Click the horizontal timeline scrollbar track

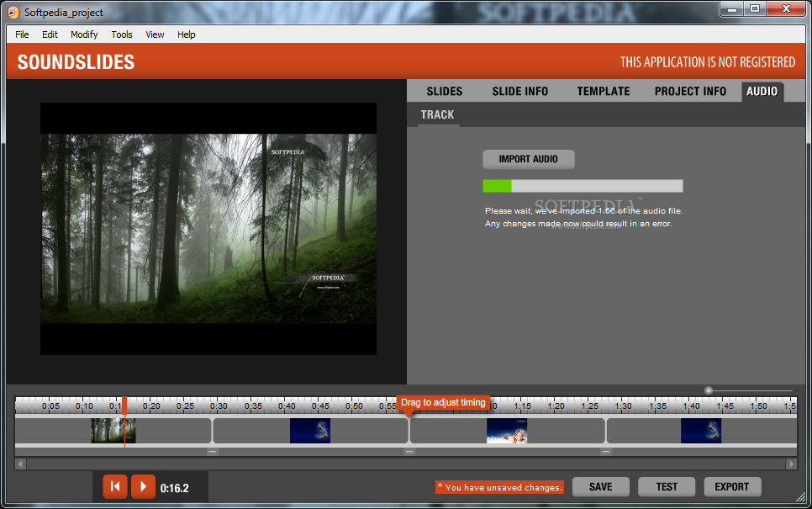pos(406,464)
